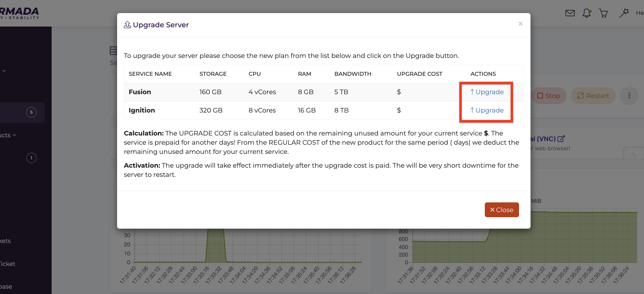
Task: Click the 16 GB RAM cell
Action: tap(307, 110)
